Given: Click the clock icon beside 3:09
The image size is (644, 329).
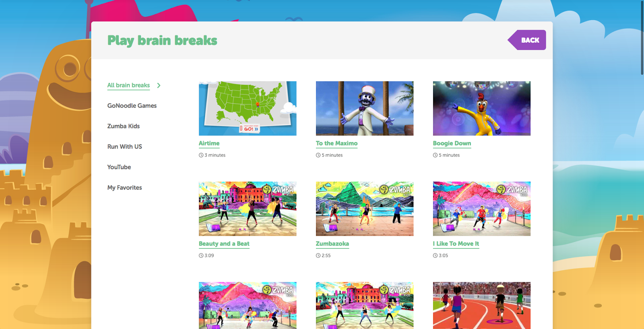Looking at the screenshot, I should point(201,255).
